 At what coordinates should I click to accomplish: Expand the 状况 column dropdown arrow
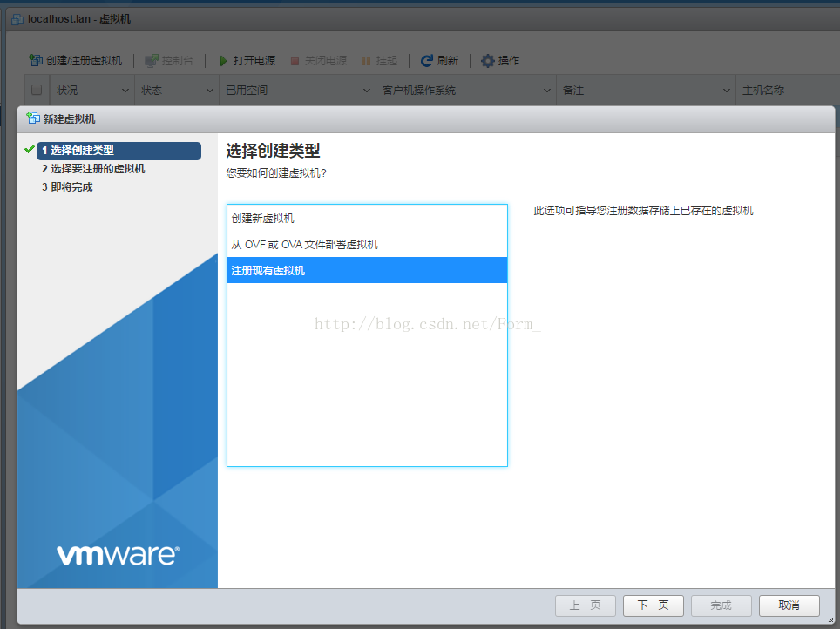pos(125,91)
